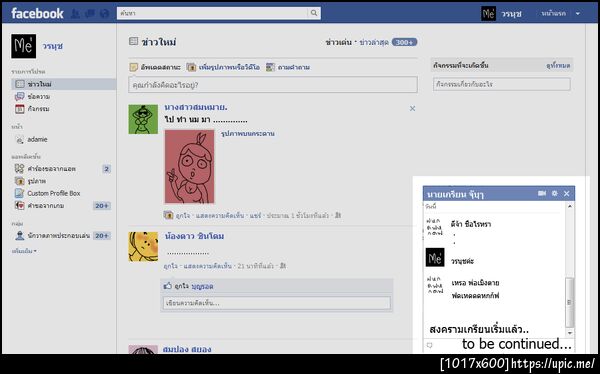Click the event name input field

[502, 84]
